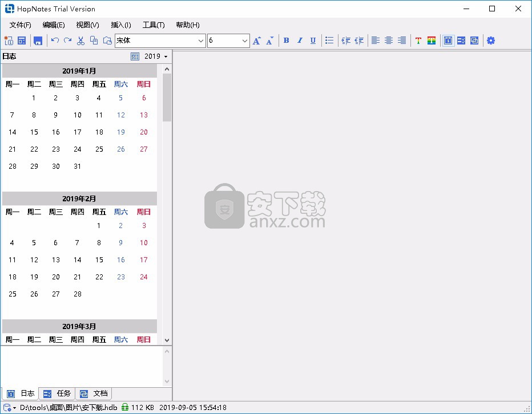Click the calendar vertical scrollbar thumb
This screenshot has width=532, height=414.
(167, 98)
